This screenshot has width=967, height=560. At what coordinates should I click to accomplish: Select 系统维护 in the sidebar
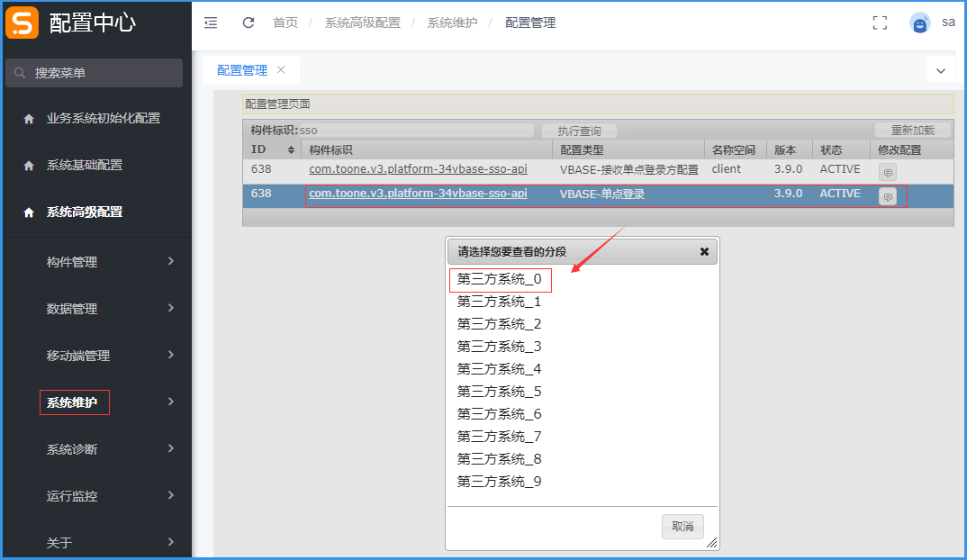(x=73, y=402)
